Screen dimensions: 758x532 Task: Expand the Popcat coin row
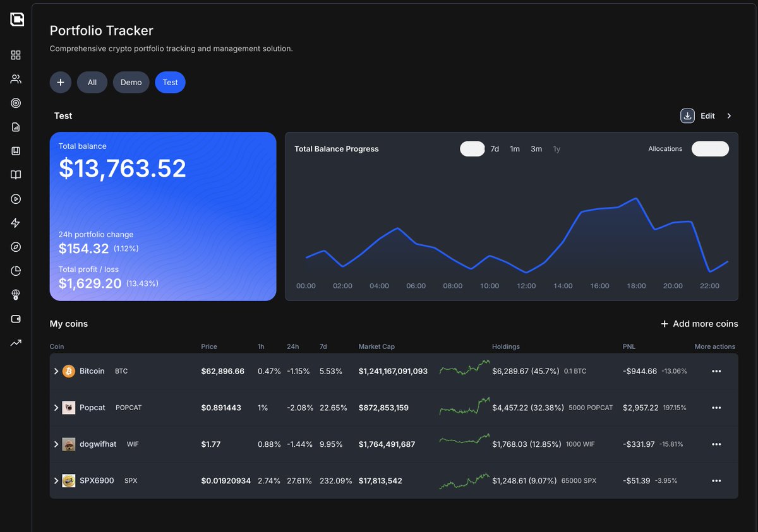(x=56, y=408)
